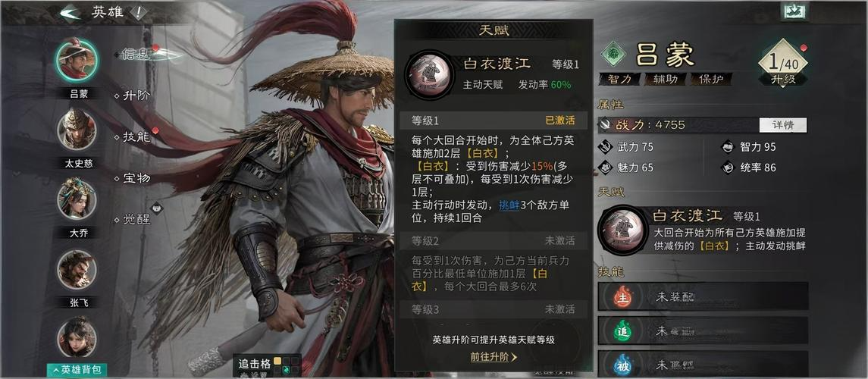Click the green 追 skill slot icon

click(x=623, y=330)
